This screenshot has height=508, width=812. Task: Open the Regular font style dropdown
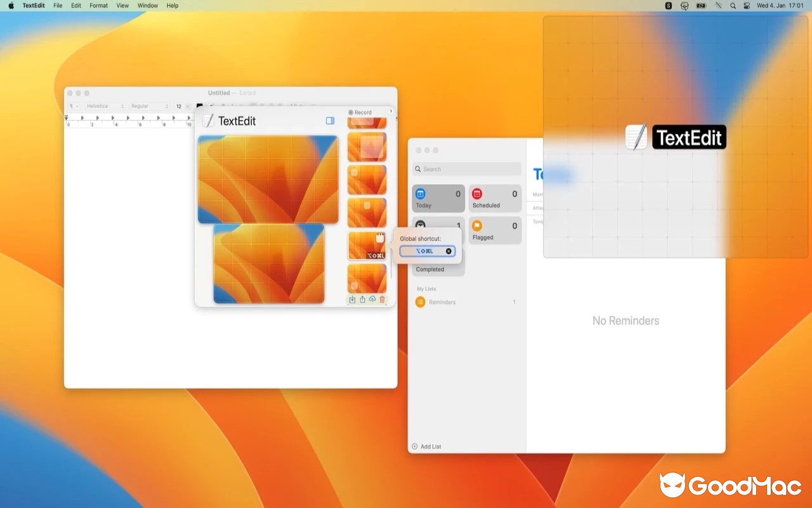coord(148,106)
